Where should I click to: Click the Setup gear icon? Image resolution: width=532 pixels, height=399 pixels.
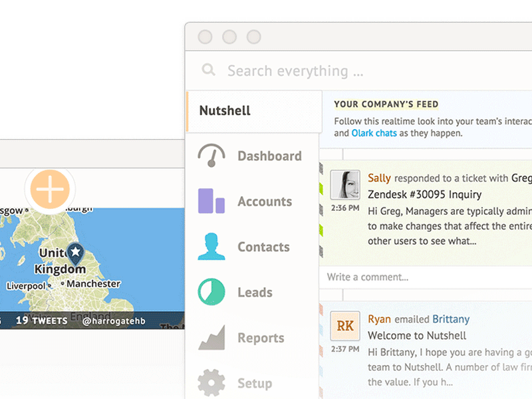[210, 382]
